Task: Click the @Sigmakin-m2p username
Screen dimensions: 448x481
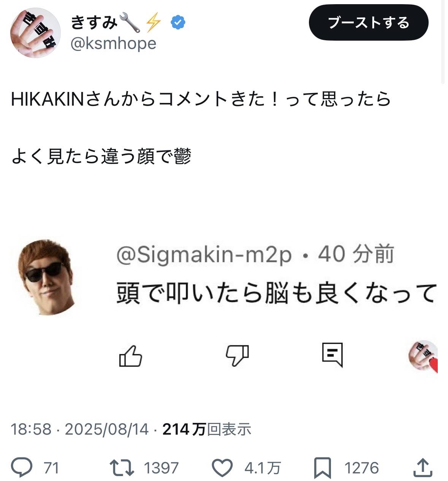Action: pos(204,255)
